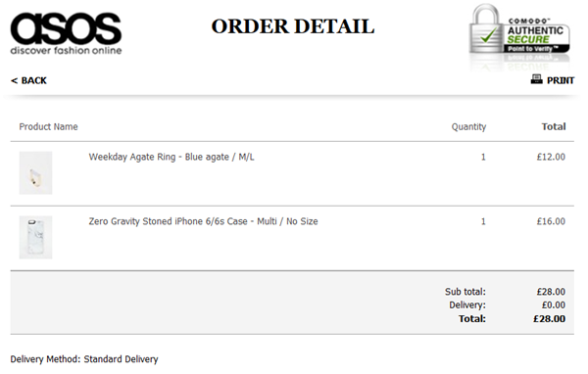Viewport: 588px width, 374px height.
Task: Click the printer icon
Action: pyautogui.click(x=537, y=79)
